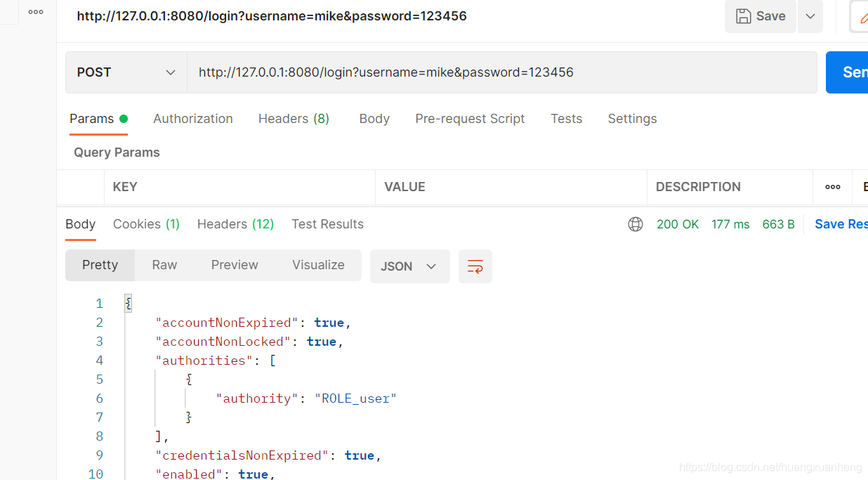
Task: Click the "accountNonLocked" key in response
Action: click(224, 342)
